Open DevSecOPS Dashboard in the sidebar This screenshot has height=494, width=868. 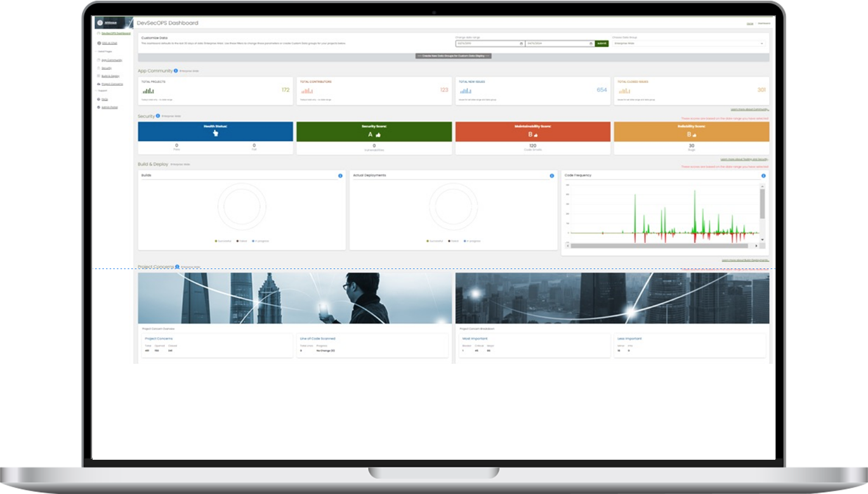pos(116,33)
